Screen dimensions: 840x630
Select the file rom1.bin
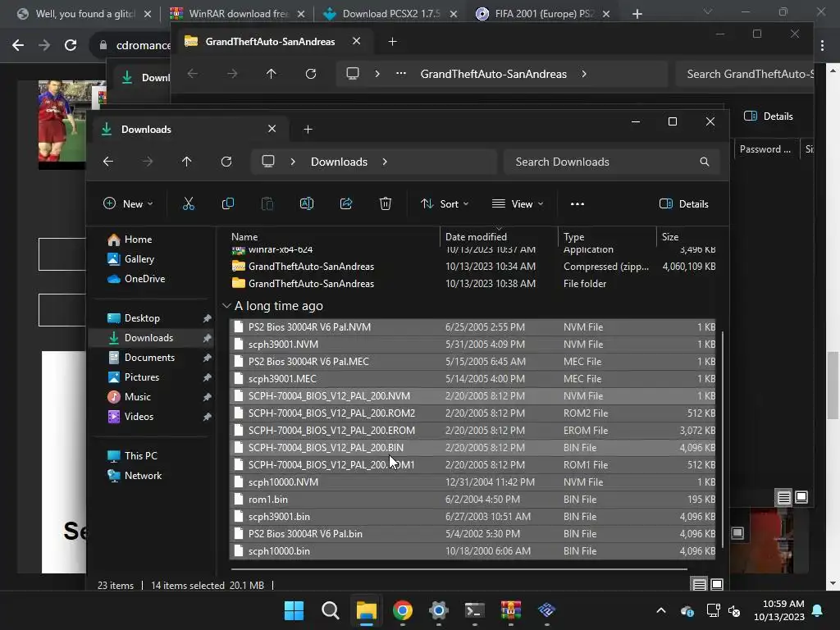point(472,500)
